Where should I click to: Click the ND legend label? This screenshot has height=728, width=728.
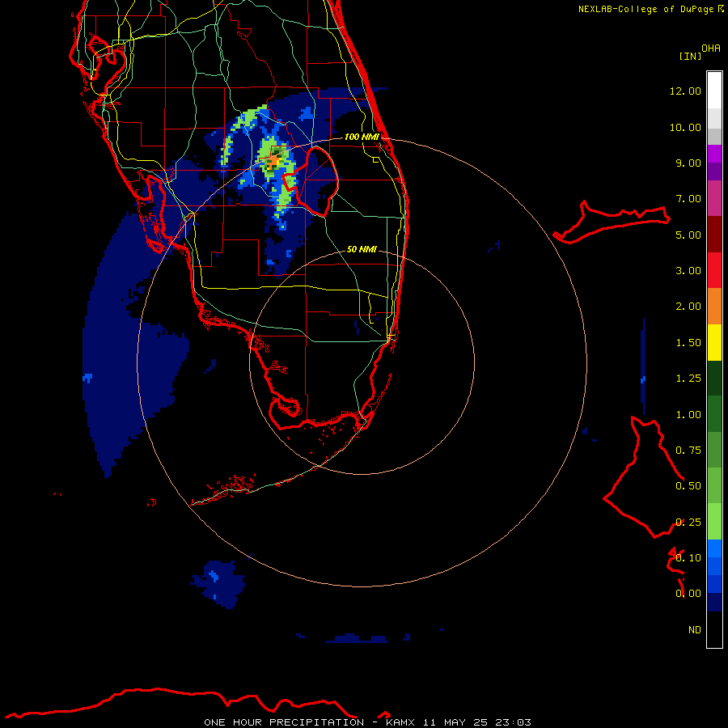[x=695, y=630]
